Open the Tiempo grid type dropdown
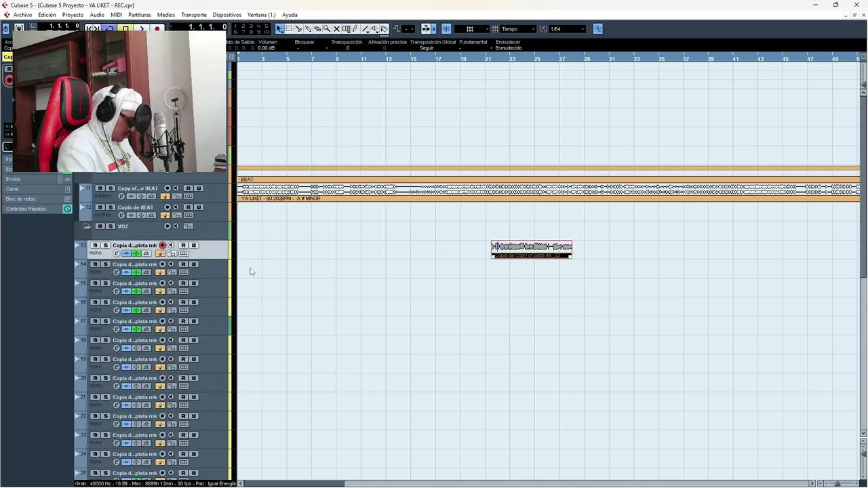The image size is (868, 488). coord(517,28)
